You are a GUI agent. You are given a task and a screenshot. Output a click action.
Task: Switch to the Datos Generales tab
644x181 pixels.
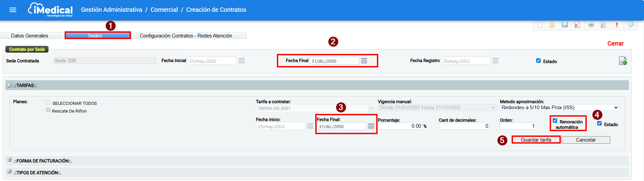29,36
